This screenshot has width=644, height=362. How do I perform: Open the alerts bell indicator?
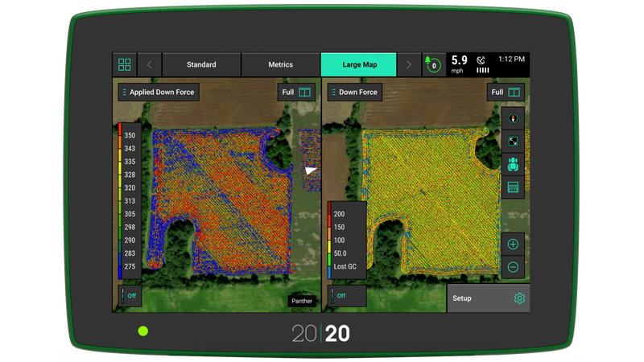pyautogui.click(x=433, y=64)
